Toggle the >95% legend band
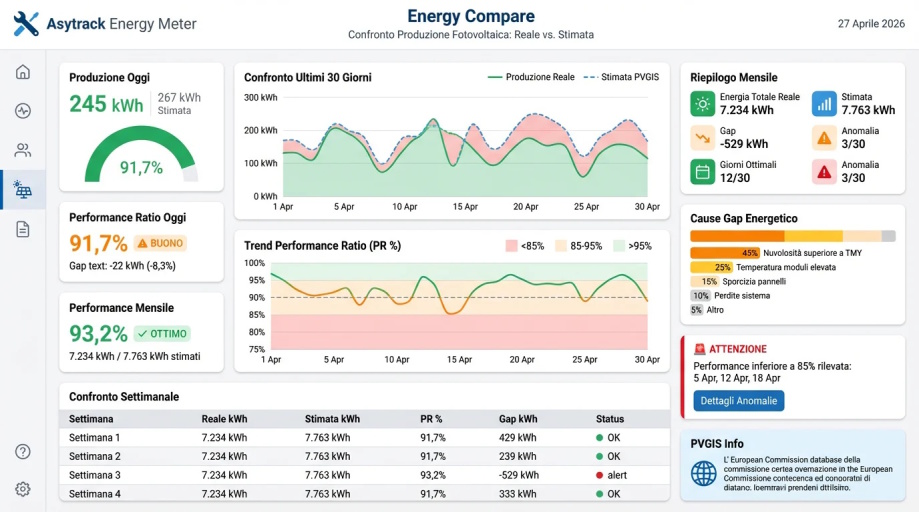 coord(632,246)
